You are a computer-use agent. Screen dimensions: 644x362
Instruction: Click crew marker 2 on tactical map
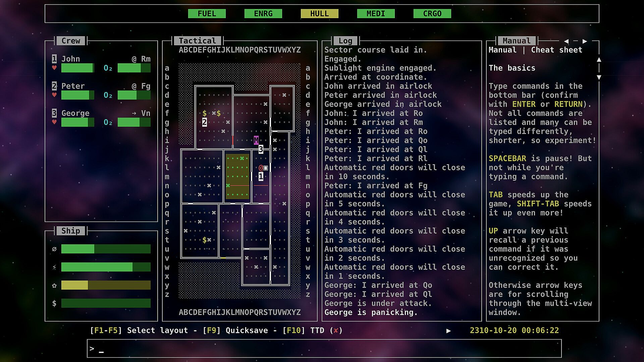(x=205, y=122)
